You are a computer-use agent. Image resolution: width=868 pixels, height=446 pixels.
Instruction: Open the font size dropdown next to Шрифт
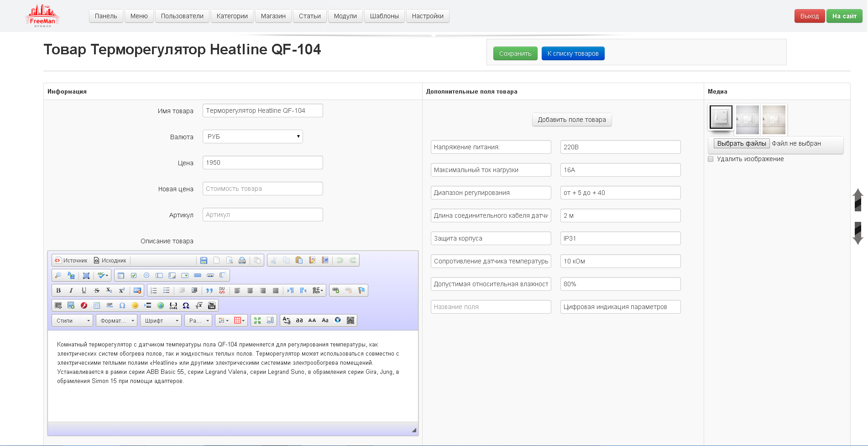click(x=198, y=320)
